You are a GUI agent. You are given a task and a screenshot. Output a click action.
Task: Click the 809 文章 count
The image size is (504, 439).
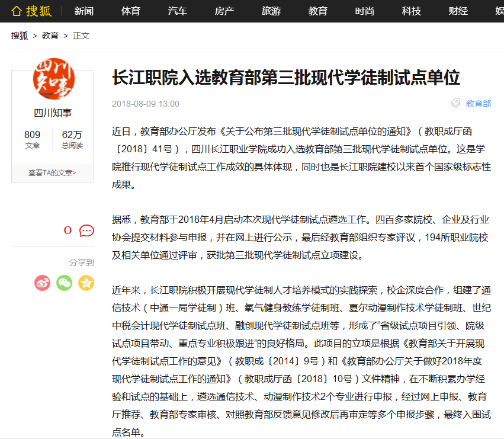[x=32, y=139]
